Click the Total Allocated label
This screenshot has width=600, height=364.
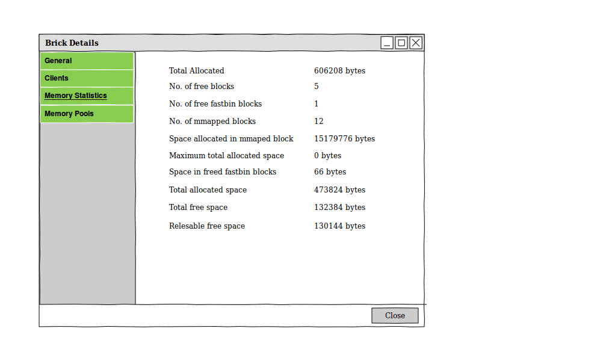tap(196, 70)
